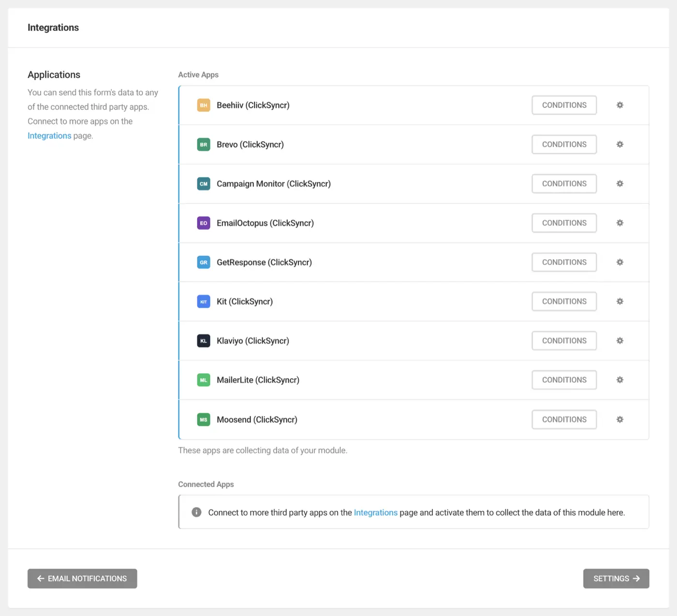The width and height of the screenshot is (677, 616).
Task: Open settings gear for MailerLite
Action: 619,380
